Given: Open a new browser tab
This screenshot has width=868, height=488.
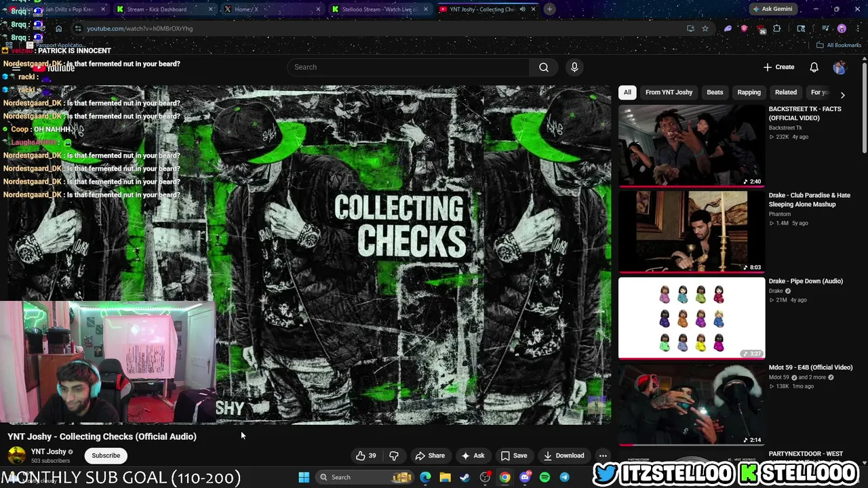Looking at the screenshot, I should (x=549, y=9).
